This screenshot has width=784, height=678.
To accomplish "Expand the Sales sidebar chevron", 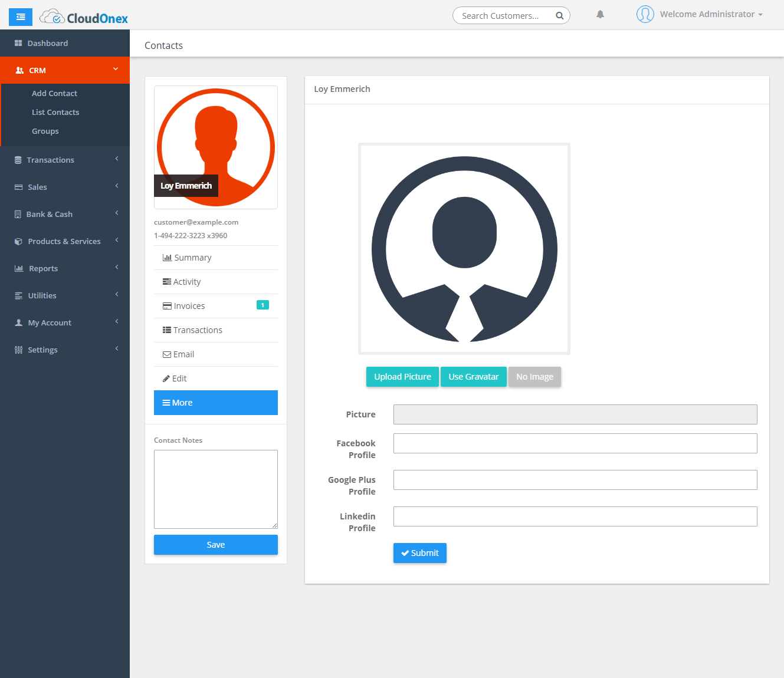I will (x=117, y=186).
